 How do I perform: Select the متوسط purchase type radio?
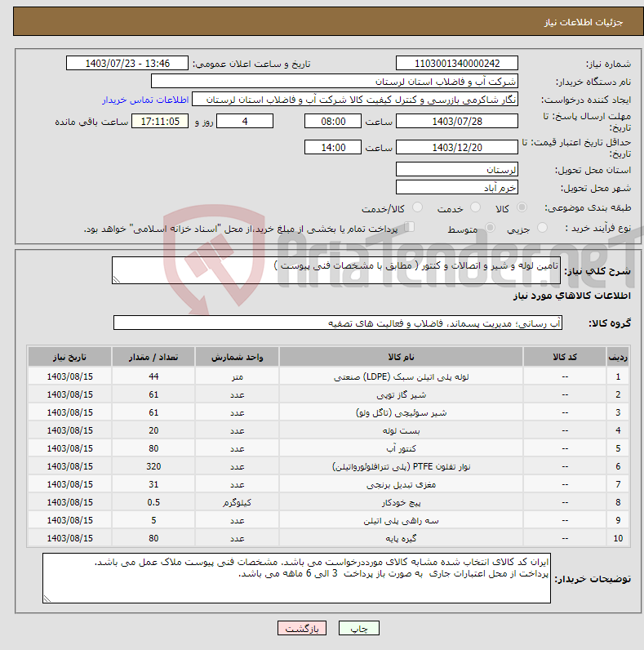[x=490, y=228]
